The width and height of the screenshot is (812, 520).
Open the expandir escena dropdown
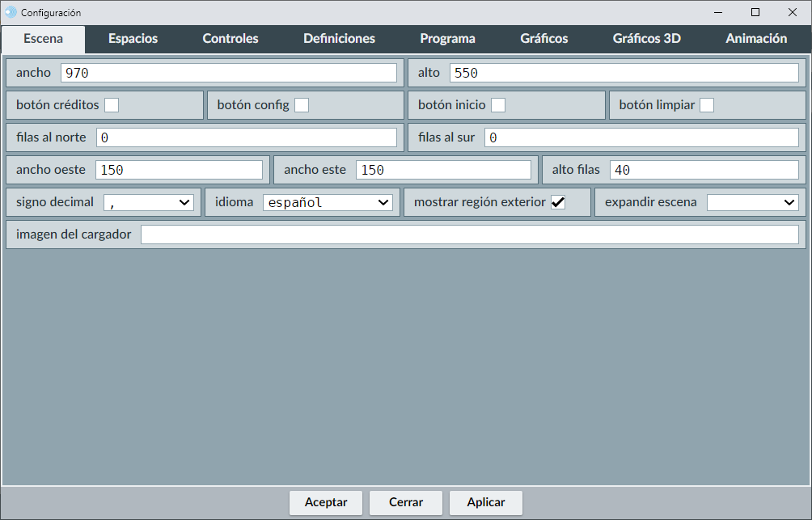(x=752, y=202)
